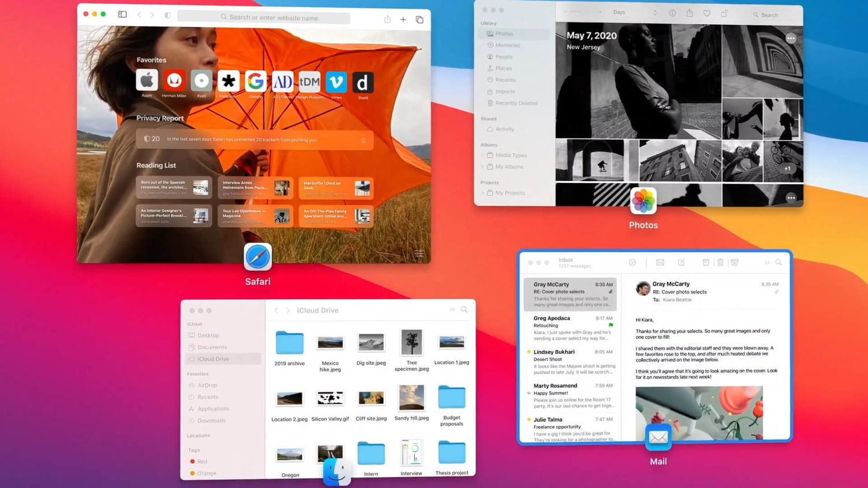Open the more options button on the May 7 photos
Image resolution: width=868 pixels, height=488 pixels.
pyautogui.click(x=790, y=38)
